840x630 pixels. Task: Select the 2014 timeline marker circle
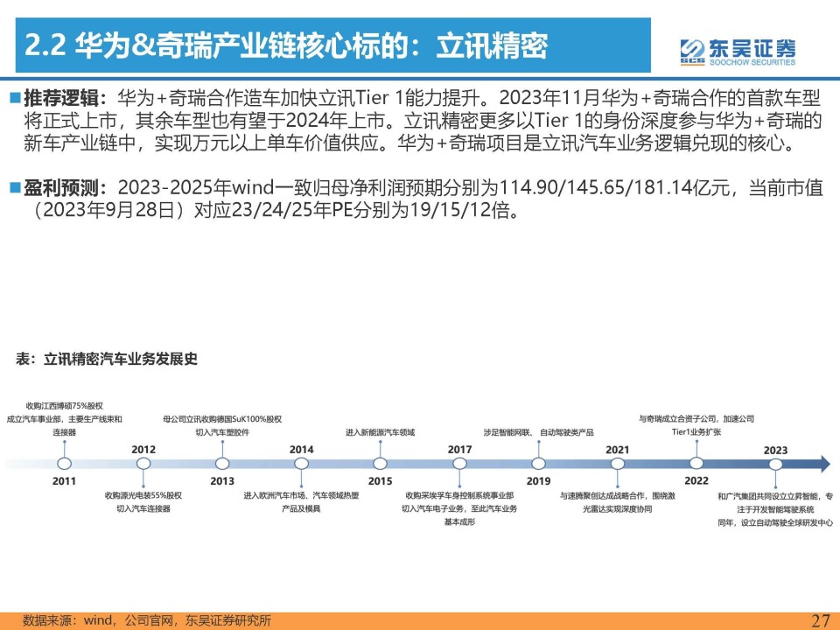click(x=302, y=464)
